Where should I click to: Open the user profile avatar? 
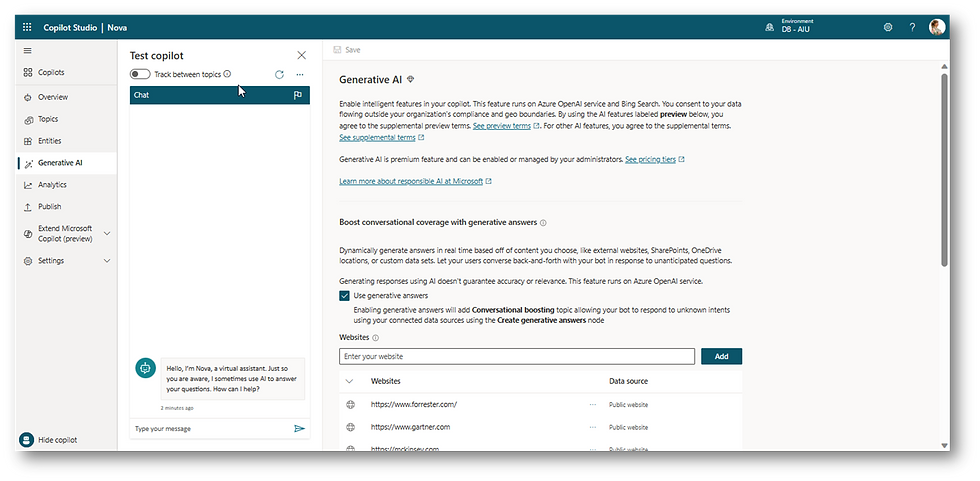click(x=936, y=27)
